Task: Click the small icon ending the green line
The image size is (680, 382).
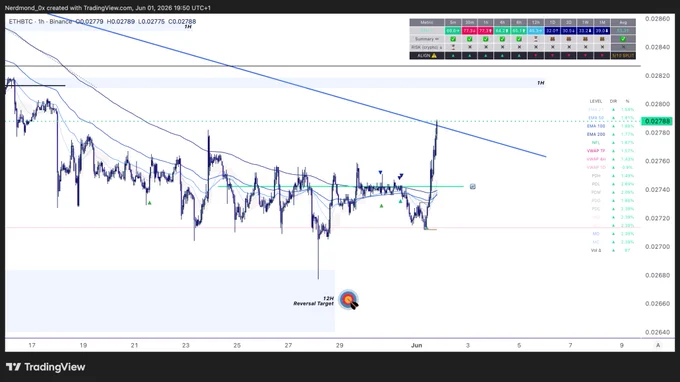Action: click(473, 186)
